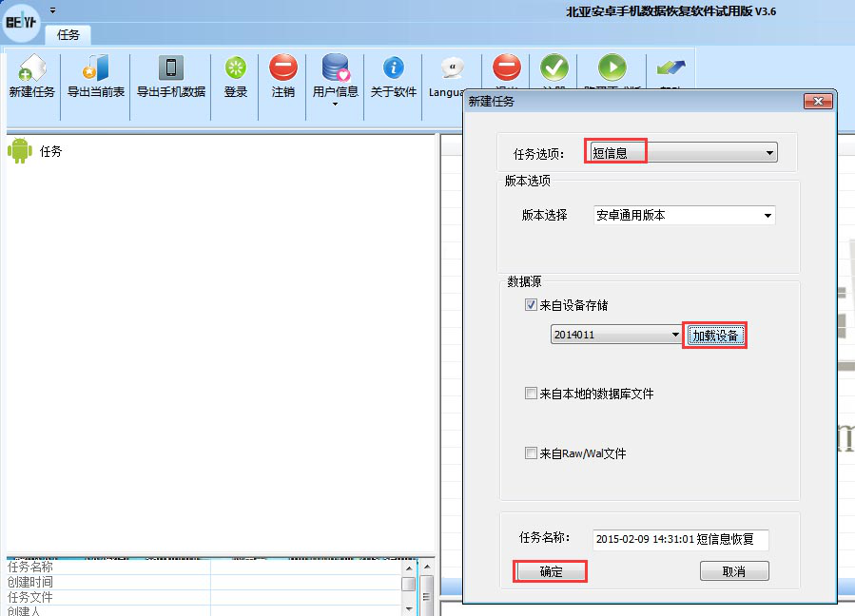Click the 关于软件 info icon
The image size is (855, 616).
click(393, 67)
